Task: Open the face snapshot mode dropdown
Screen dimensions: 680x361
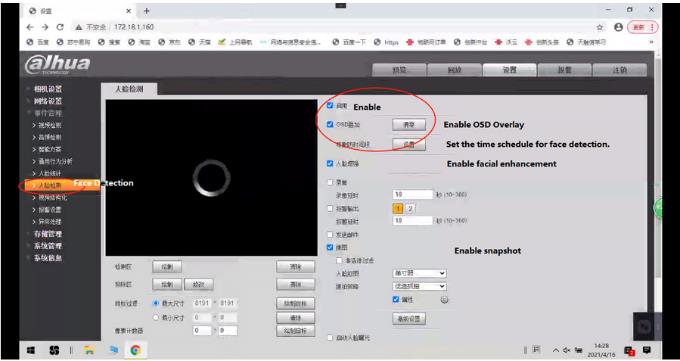Action: click(419, 274)
